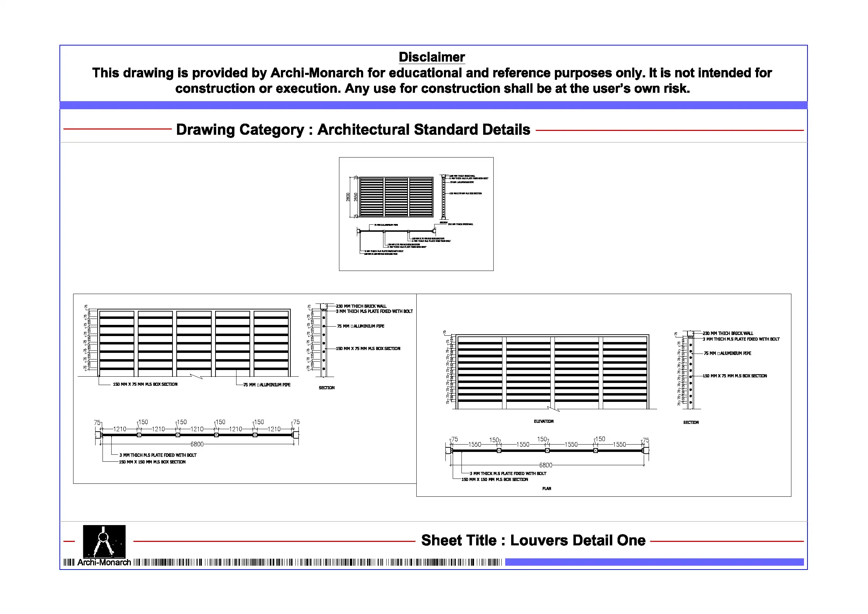Click 230 MM THICH BRICK WALL left note

361,306
